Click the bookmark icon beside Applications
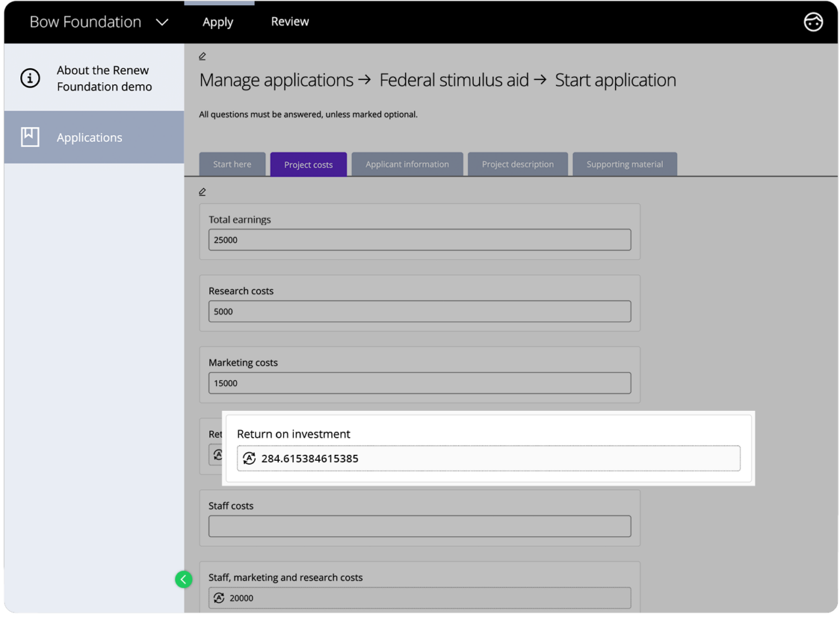The image size is (840, 617). click(30, 137)
